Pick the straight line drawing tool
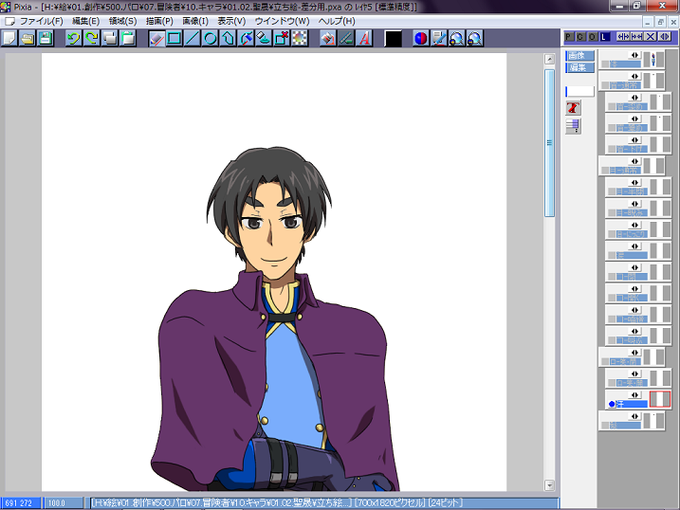This screenshot has width=680, height=510. point(192,39)
